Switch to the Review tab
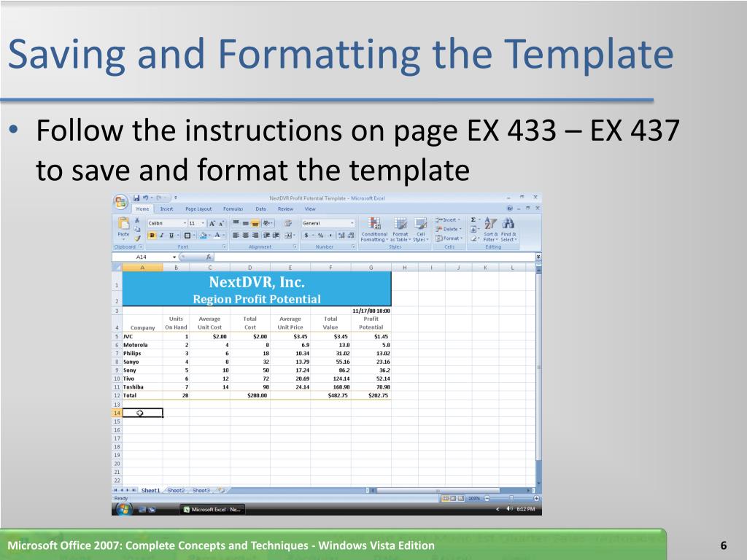Screen dimensions: 747x560 (x=285, y=209)
